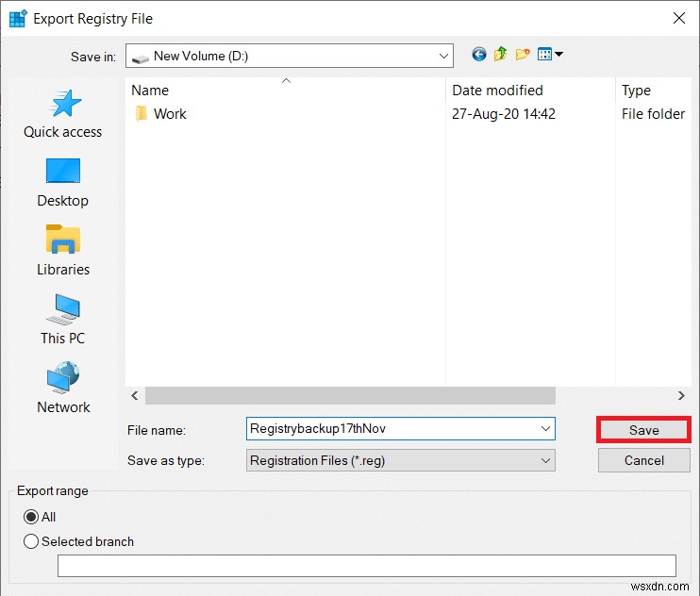Create a new folder
The height and width of the screenshot is (596, 700).
tap(523, 55)
